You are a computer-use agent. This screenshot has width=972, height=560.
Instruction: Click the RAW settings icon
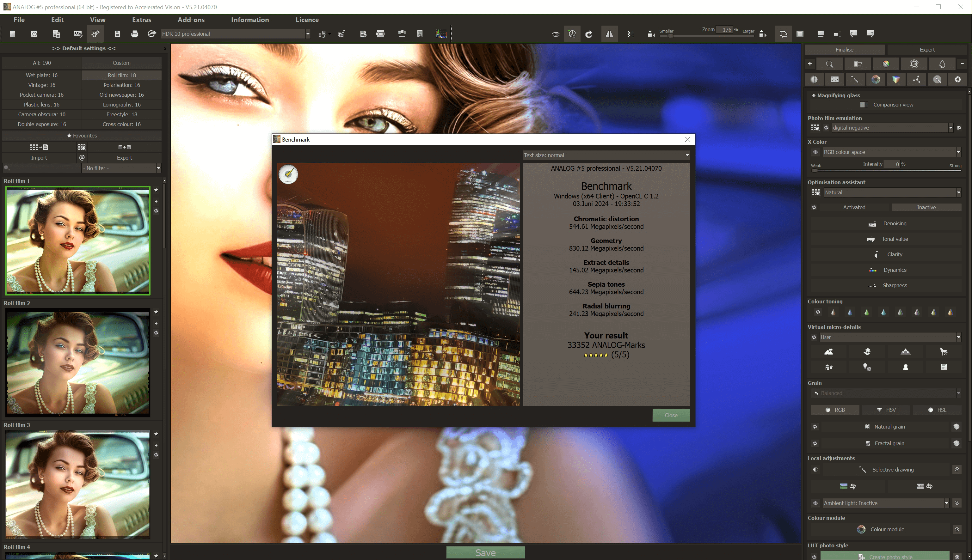[78, 34]
